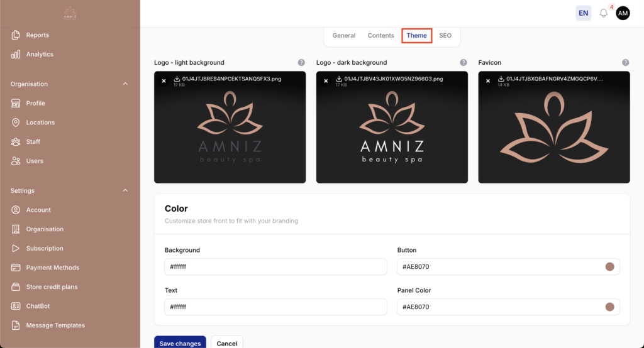Click the notification bell icon

(604, 13)
